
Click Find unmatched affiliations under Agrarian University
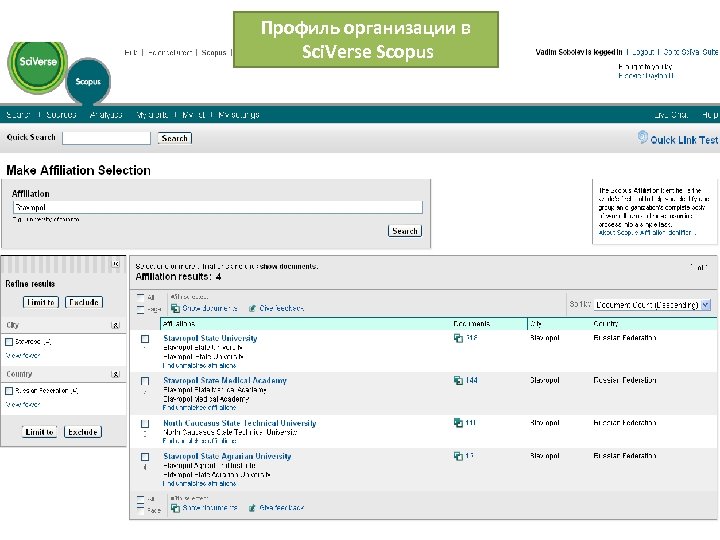click(x=199, y=484)
